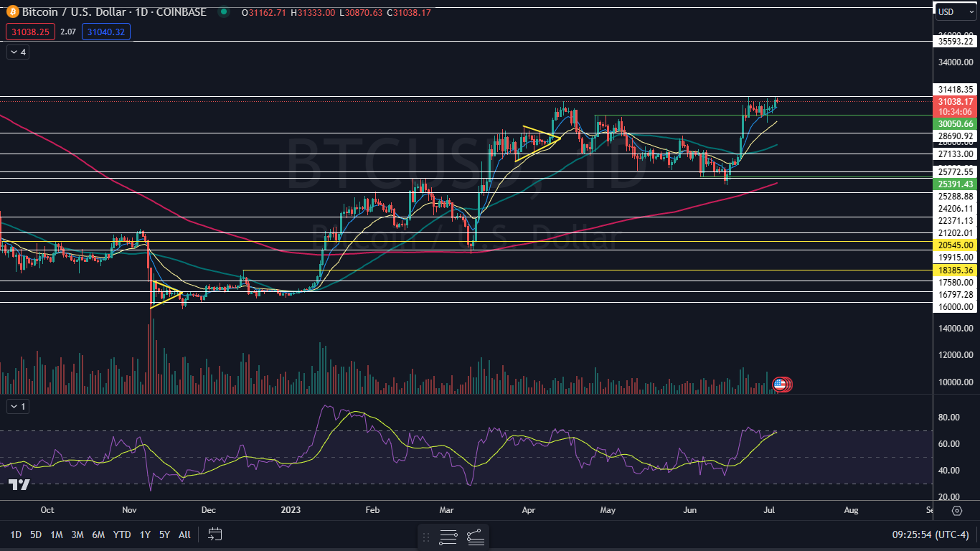Select the 1M time range
This screenshot has width=980, height=551.
tap(57, 534)
